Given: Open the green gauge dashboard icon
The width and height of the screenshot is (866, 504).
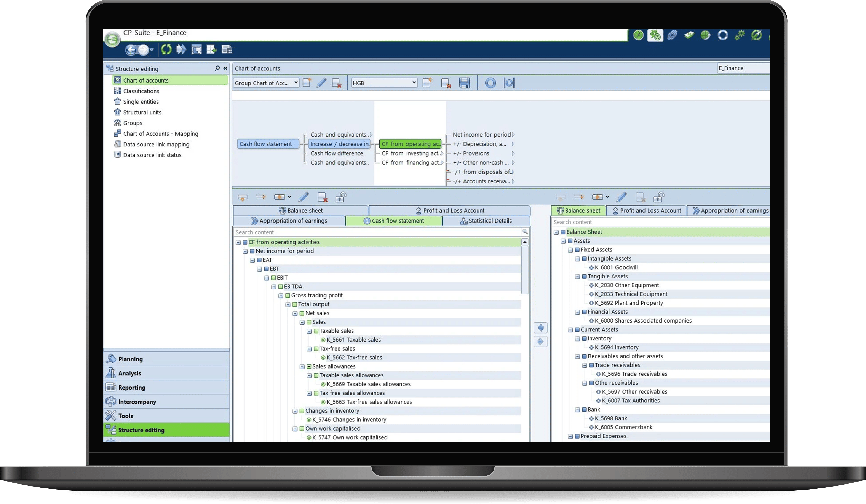Looking at the screenshot, I should pyautogui.click(x=638, y=35).
